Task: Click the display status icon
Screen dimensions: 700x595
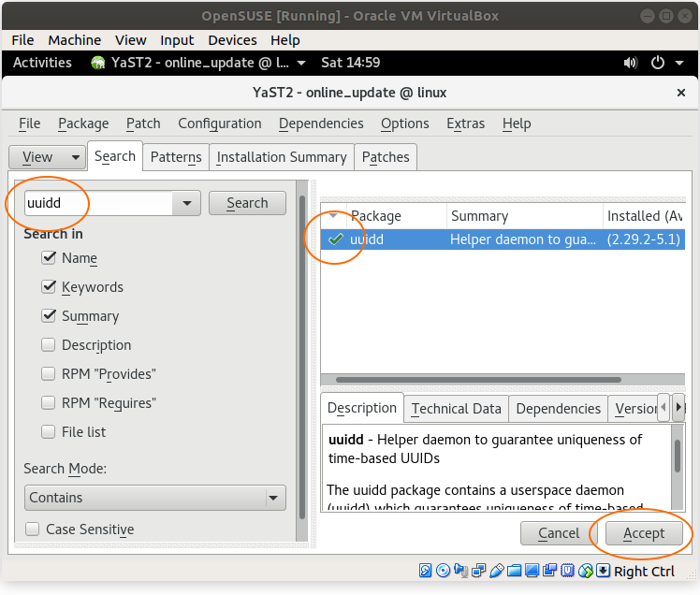Action: coord(532,571)
